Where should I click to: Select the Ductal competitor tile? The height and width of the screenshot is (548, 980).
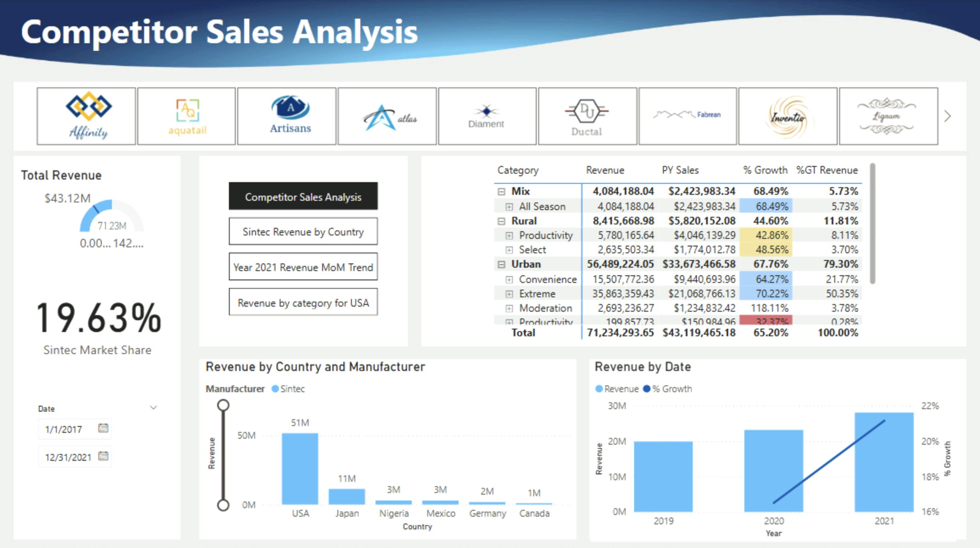587,116
